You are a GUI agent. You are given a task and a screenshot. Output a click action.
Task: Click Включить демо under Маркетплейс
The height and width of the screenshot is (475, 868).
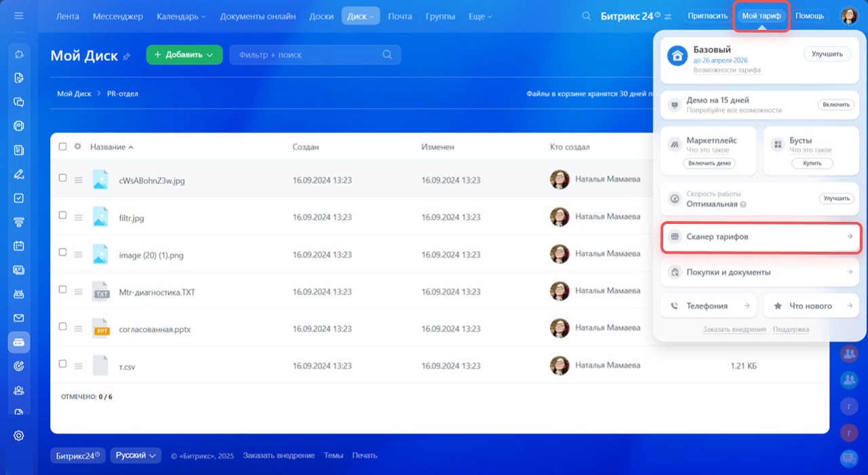tap(709, 164)
